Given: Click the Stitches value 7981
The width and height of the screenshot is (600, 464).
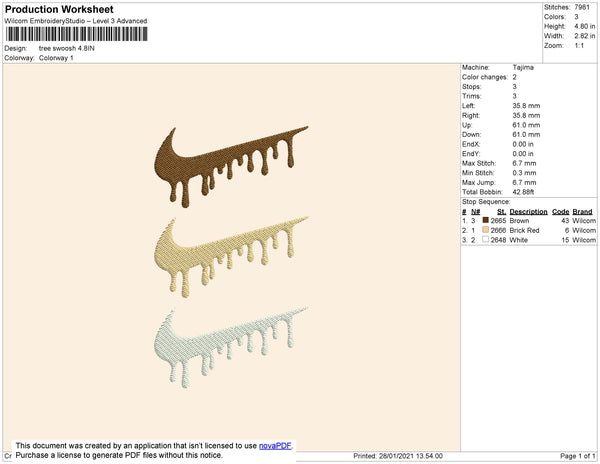Looking at the screenshot, I should (x=582, y=7).
